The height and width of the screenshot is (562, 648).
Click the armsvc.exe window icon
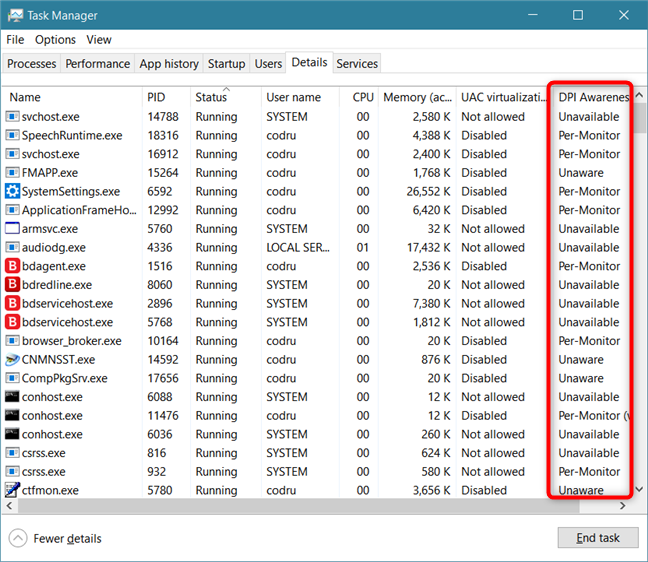pyautogui.click(x=12, y=228)
